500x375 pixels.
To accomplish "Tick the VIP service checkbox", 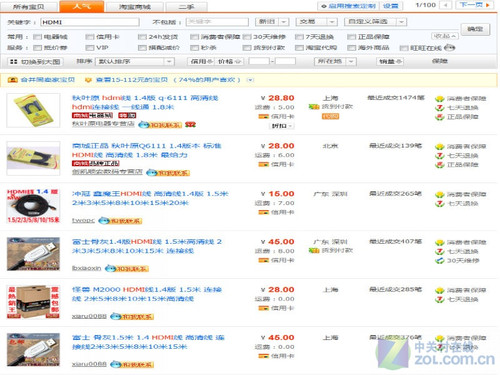I will point(90,48).
